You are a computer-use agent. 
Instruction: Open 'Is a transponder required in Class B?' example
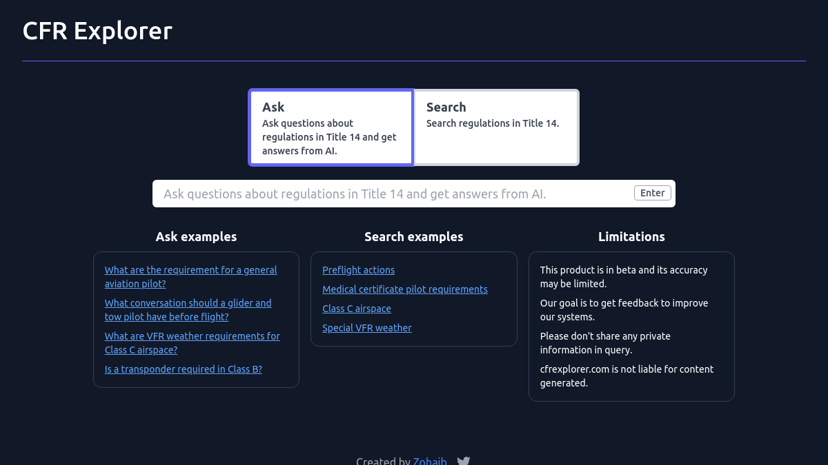coord(183,369)
